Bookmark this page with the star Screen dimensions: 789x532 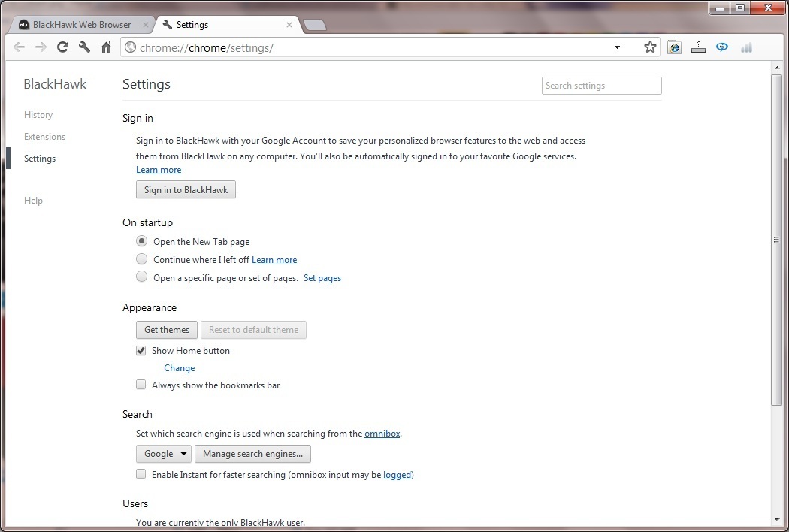coord(650,47)
